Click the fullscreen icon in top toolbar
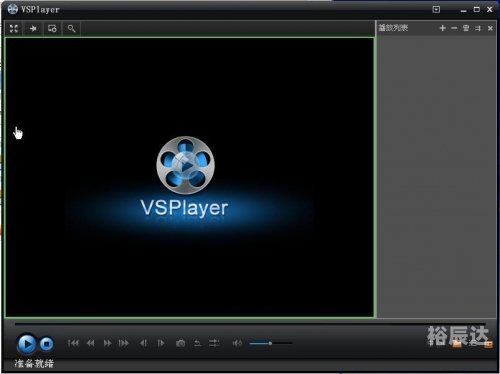The image size is (500, 374). [x=14, y=29]
